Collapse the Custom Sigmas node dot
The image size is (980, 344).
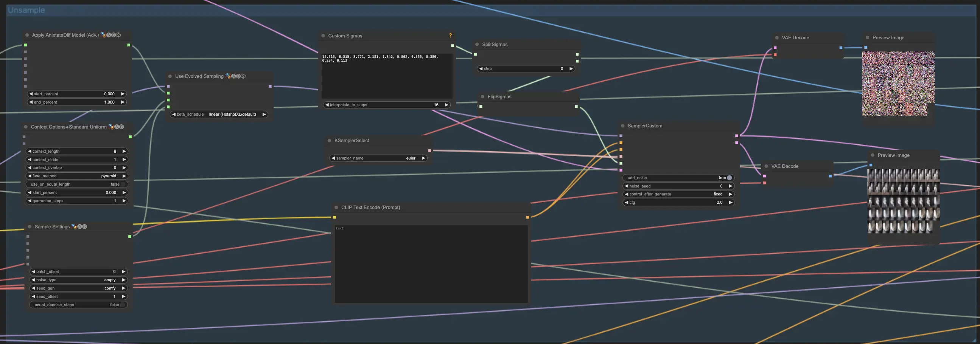pos(324,36)
